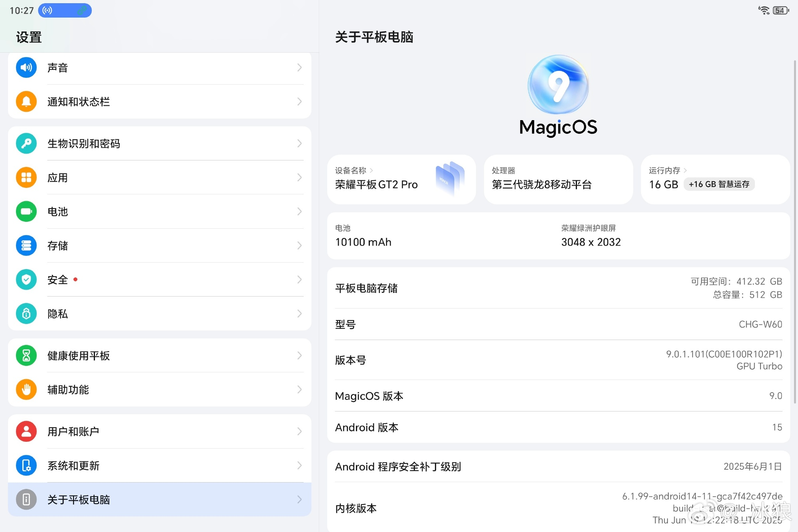The width and height of the screenshot is (798, 532).
Task: Tap the biometrics key icon
Action: point(26,143)
